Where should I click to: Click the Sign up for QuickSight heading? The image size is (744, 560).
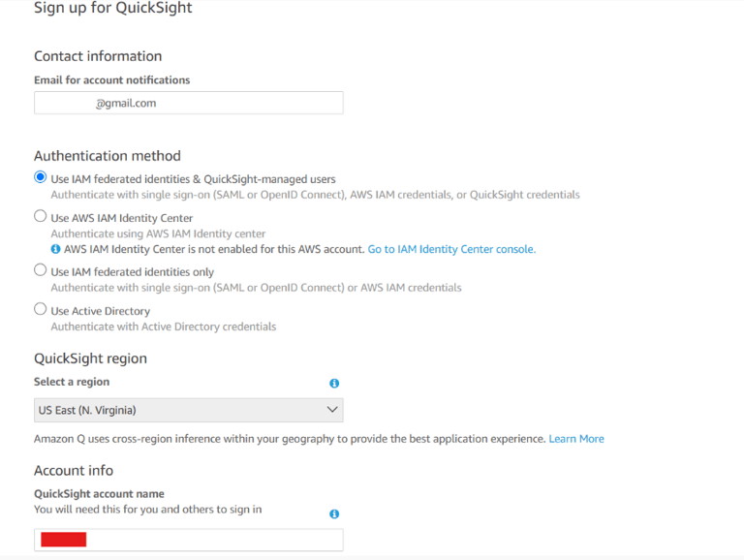pyautogui.click(x=113, y=9)
